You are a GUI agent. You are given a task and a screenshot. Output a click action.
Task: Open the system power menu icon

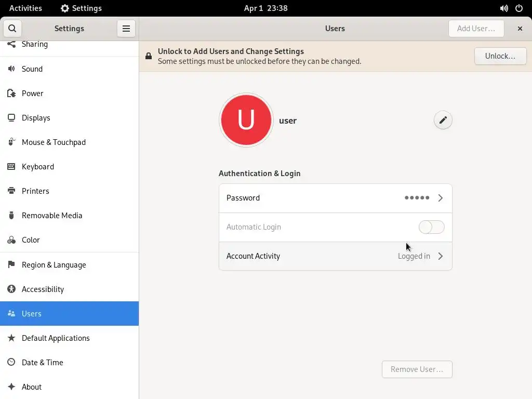[x=519, y=8]
